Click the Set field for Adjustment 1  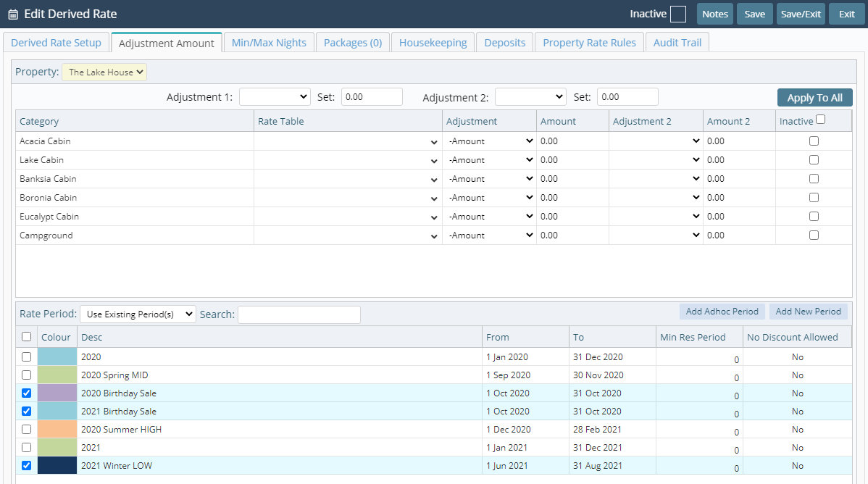[372, 97]
